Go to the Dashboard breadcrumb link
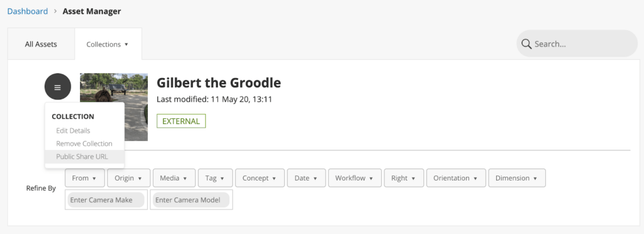This screenshot has height=234, width=644. (x=28, y=11)
